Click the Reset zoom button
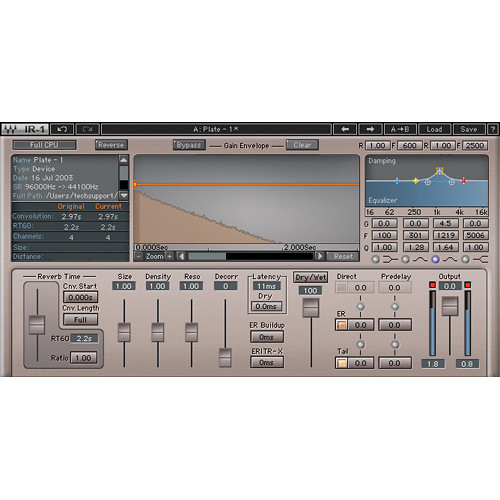Image resolution: width=500 pixels, height=500 pixels. tap(343, 256)
